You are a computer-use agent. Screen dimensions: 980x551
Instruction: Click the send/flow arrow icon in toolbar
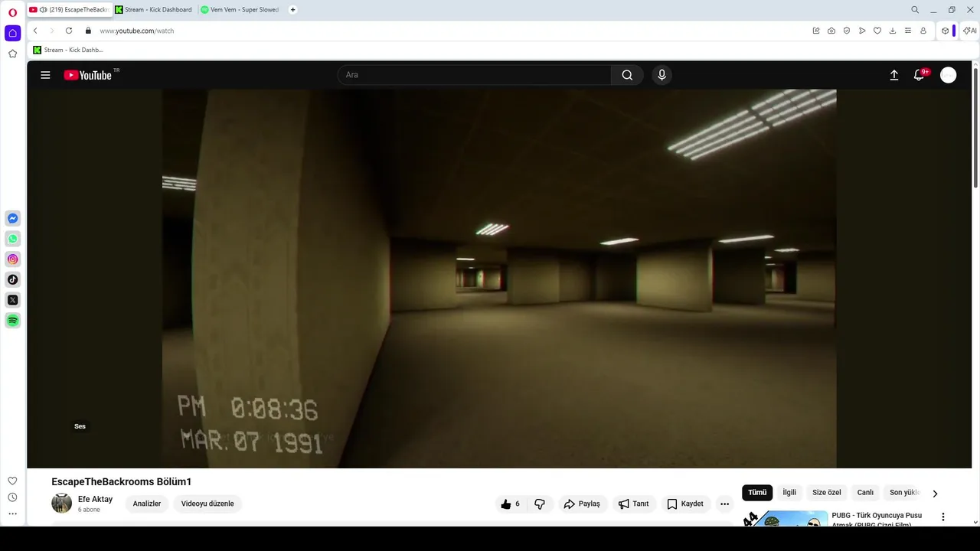coord(862,31)
